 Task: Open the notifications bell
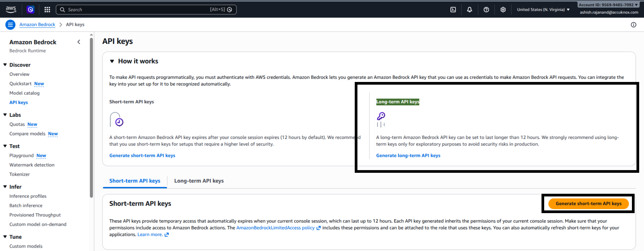[x=470, y=10]
